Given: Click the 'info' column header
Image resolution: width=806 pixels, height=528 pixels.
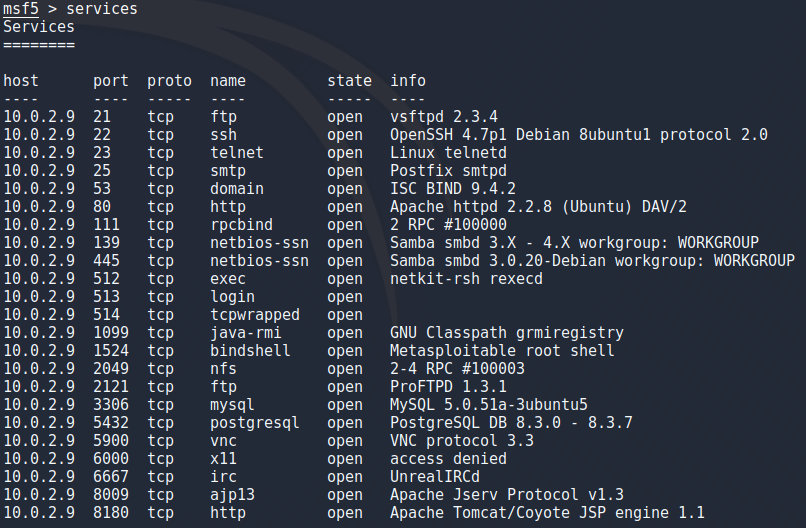Looking at the screenshot, I should pyautogui.click(x=408, y=81).
